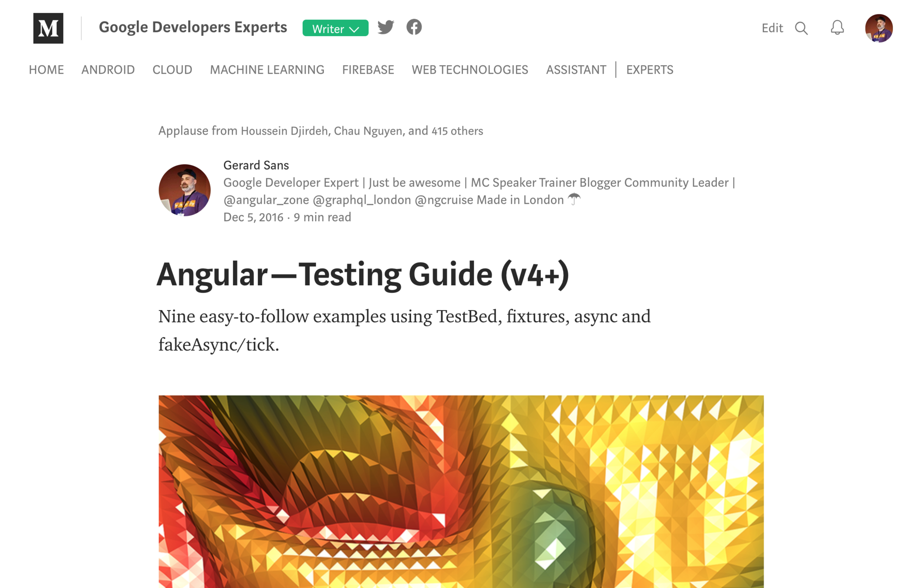Show notifications via the bell icon
This screenshot has width=918, height=588.
click(837, 28)
